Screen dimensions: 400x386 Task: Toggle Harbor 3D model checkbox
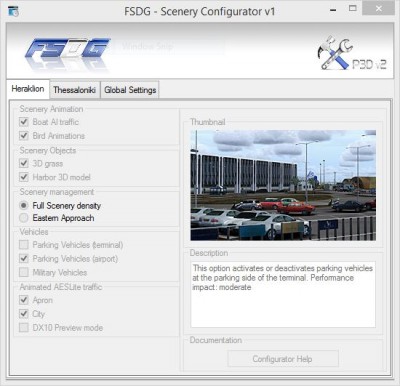click(x=24, y=177)
